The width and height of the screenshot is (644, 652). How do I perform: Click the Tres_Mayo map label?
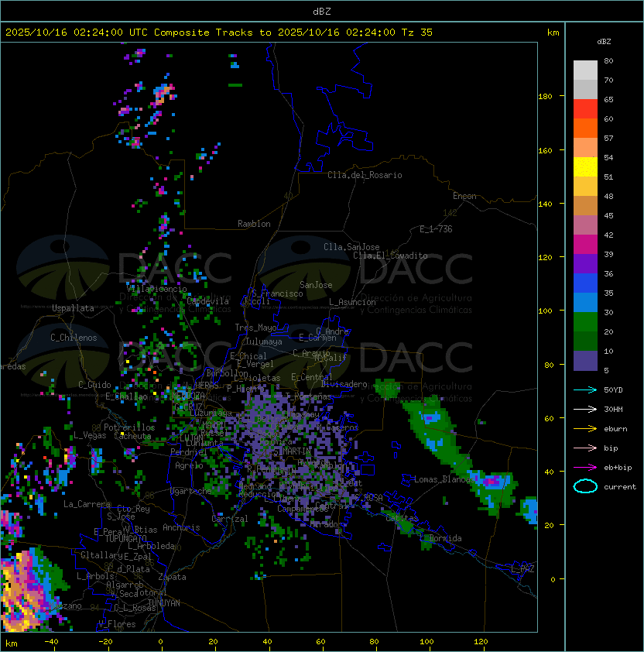(255, 328)
